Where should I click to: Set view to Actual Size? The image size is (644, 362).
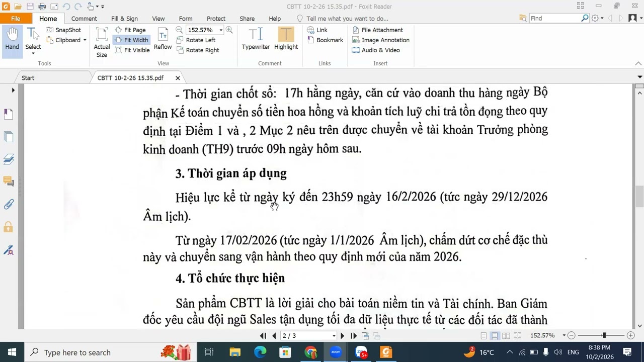click(x=102, y=43)
